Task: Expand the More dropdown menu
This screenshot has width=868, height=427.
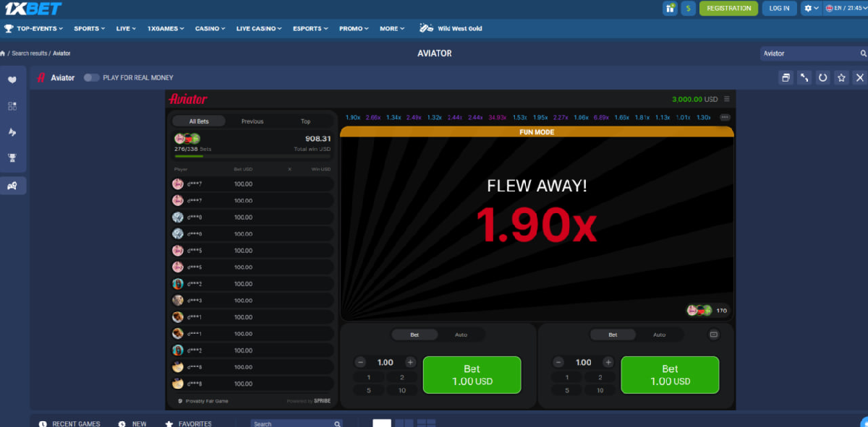Action: 393,29
